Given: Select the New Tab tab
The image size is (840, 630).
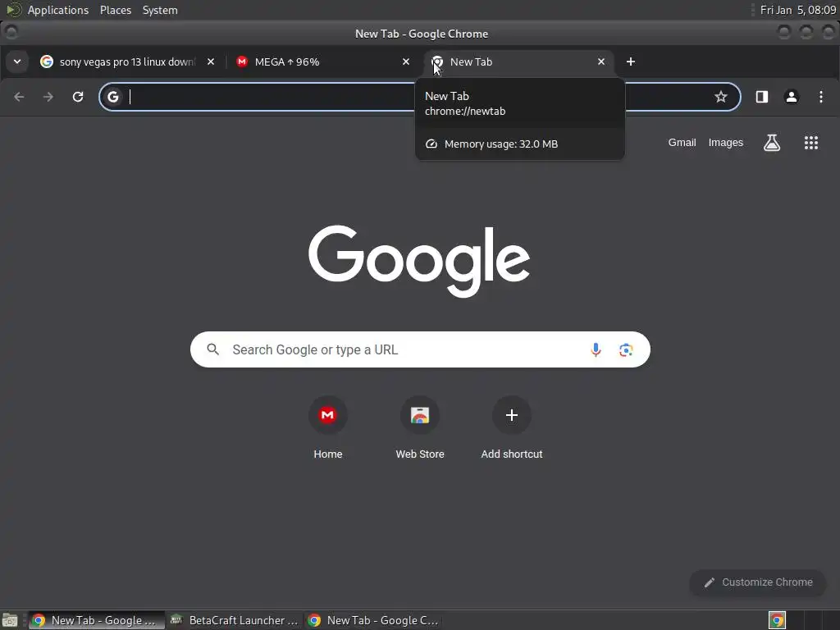Looking at the screenshot, I should pyautogui.click(x=518, y=62).
